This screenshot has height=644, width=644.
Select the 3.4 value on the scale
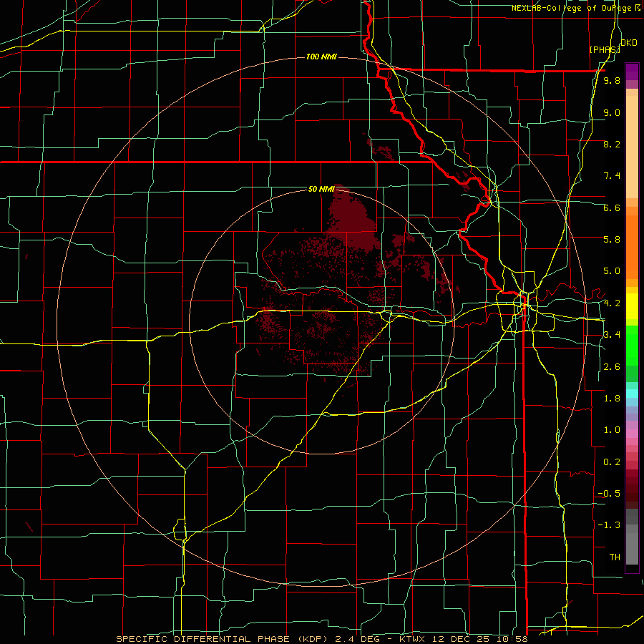click(x=612, y=335)
